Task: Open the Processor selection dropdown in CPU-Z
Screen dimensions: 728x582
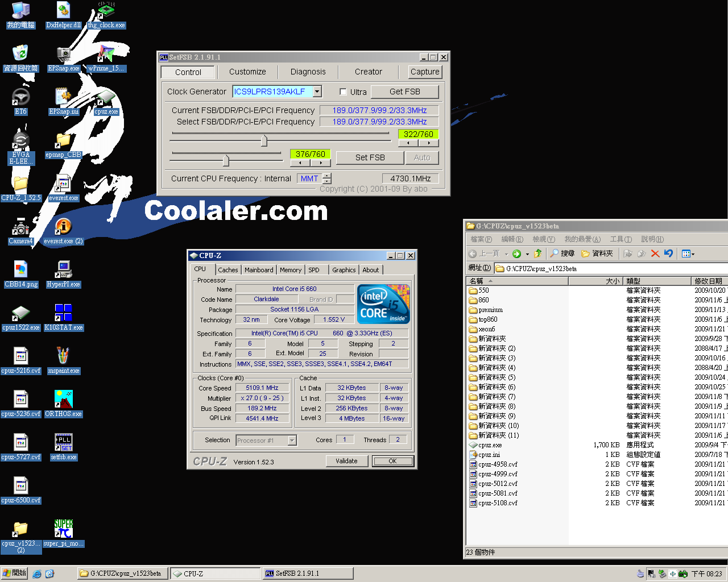Action: [292, 440]
